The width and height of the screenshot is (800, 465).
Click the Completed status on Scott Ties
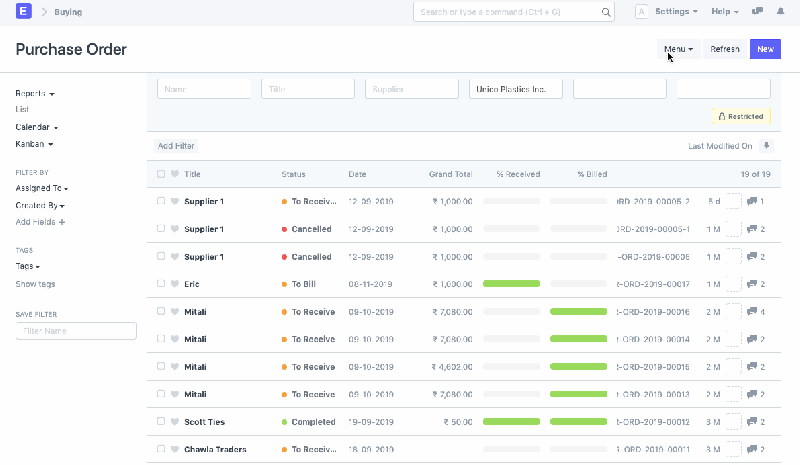309,422
